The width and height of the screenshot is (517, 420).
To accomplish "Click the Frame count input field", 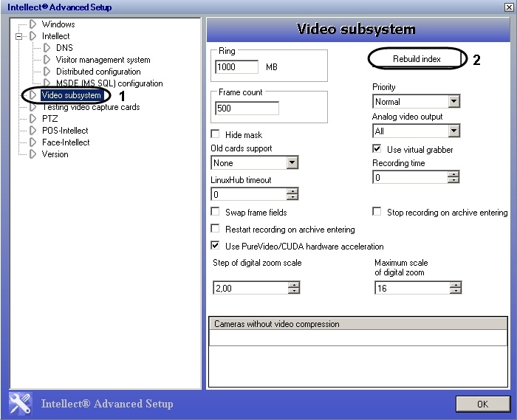I will tap(247, 108).
